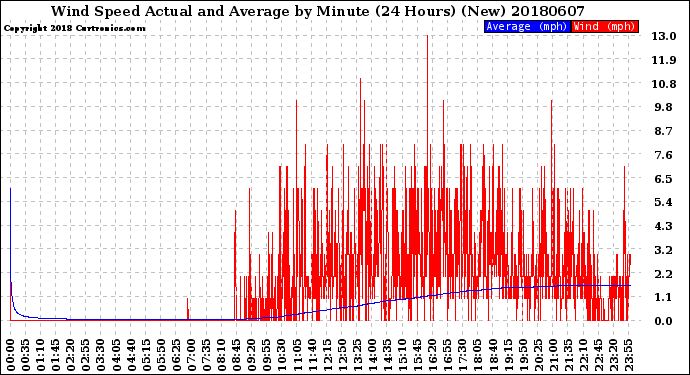Image resolution: width=690 pixels, height=375 pixels.
Task: Click the 3.2 y-axis label
Action: tap(664, 250)
